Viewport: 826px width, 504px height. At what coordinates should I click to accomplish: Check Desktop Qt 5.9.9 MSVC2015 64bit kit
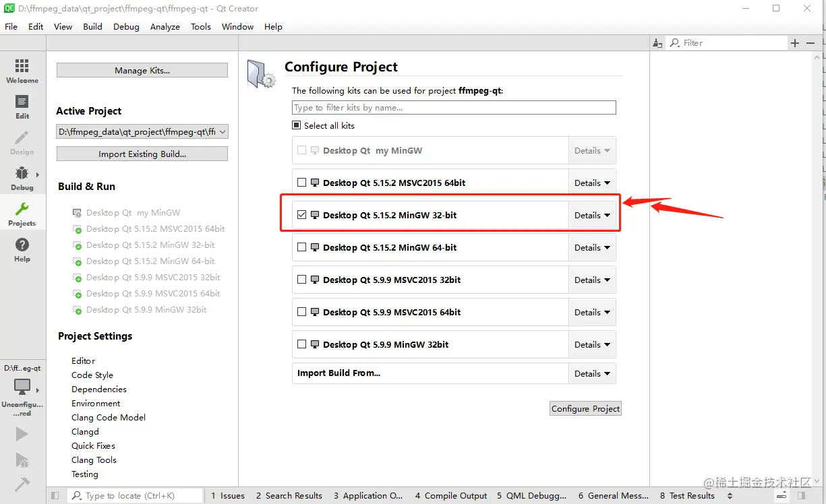click(x=301, y=312)
